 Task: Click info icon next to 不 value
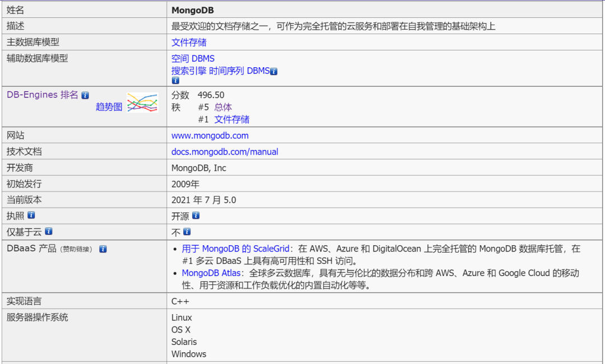pos(187,232)
